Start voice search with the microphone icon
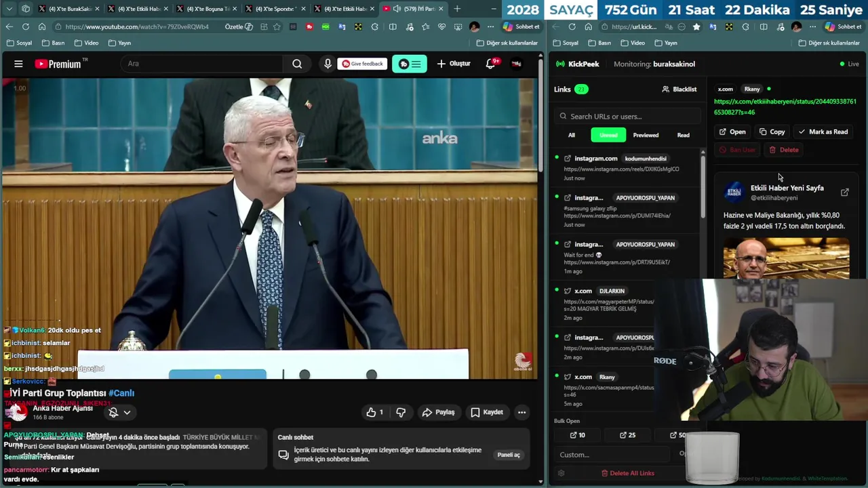This screenshot has width=868, height=488. click(x=328, y=64)
